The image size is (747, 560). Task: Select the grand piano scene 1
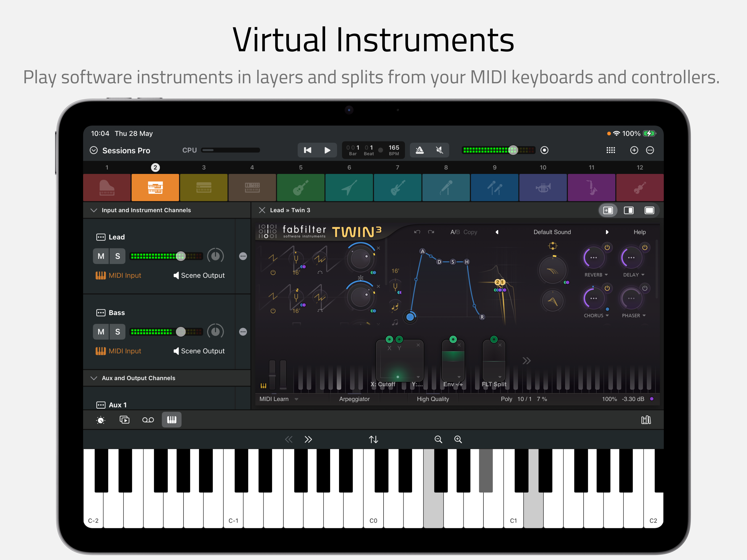(107, 187)
